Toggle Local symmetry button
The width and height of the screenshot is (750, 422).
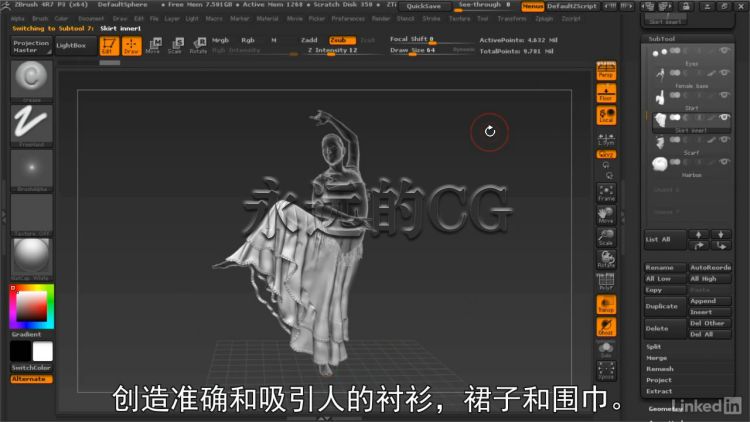click(x=606, y=116)
